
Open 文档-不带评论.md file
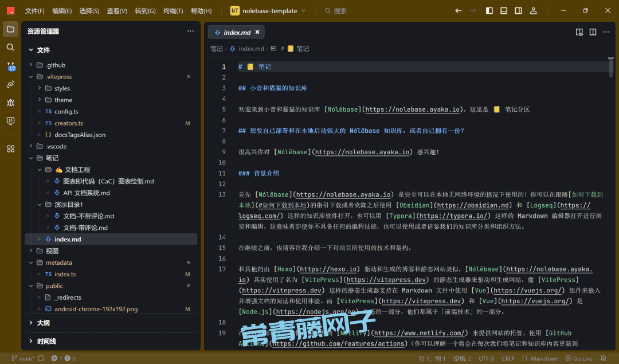(111, 216)
